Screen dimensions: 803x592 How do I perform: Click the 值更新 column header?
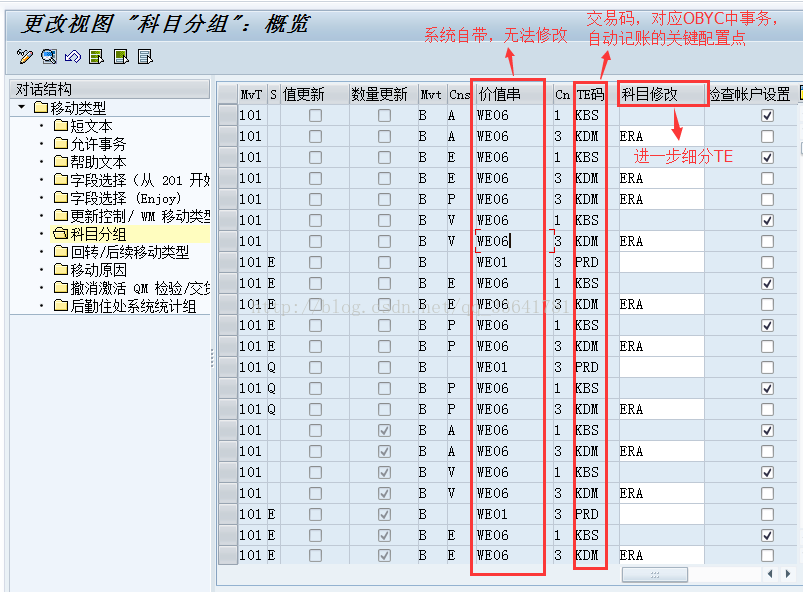[x=315, y=94]
